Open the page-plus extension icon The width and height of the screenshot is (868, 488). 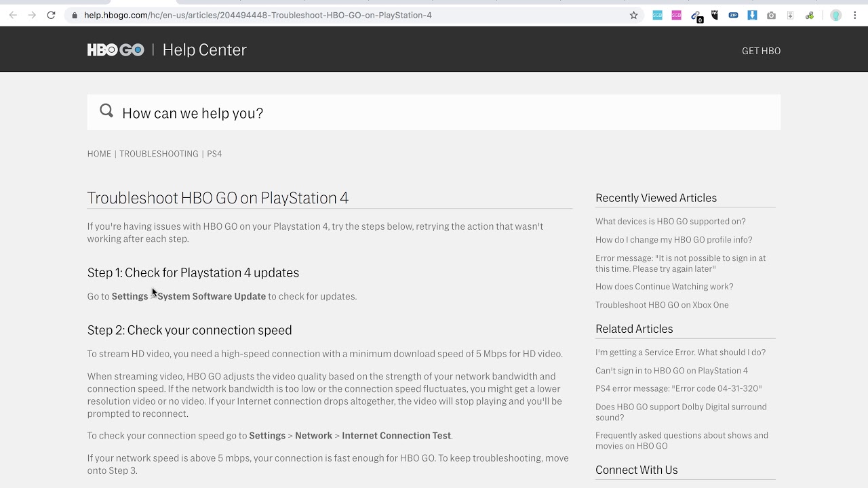click(x=790, y=15)
